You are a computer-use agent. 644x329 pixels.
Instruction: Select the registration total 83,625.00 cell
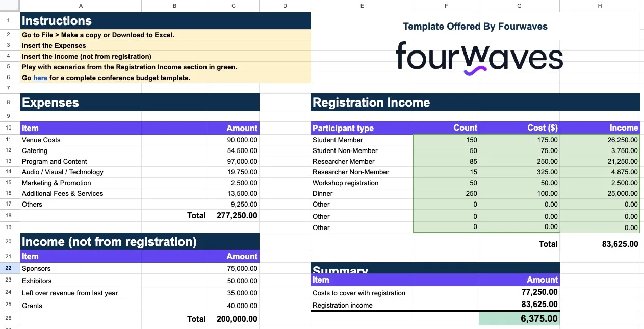click(600, 244)
